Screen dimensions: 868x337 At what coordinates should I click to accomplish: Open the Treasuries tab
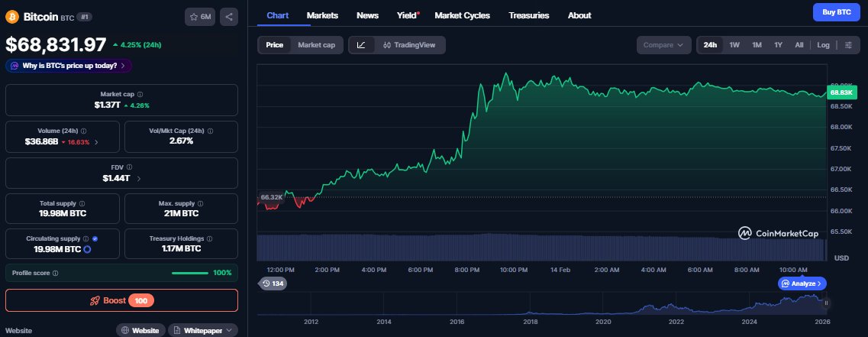[x=528, y=15]
